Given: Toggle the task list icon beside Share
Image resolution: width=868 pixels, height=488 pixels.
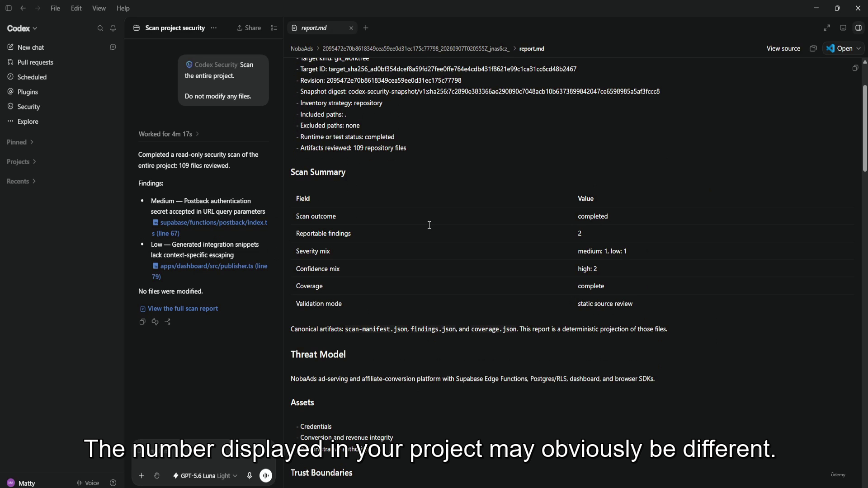Looking at the screenshot, I should click(274, 28).
